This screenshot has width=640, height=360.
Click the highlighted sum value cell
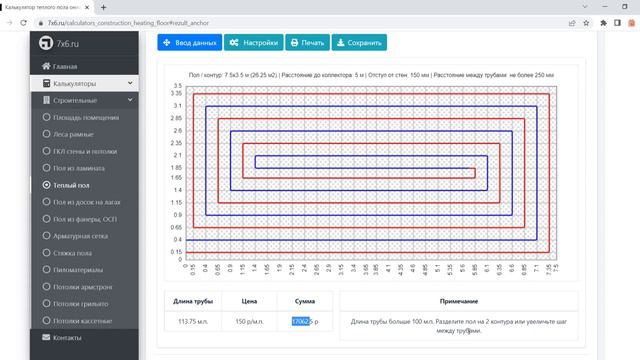[x=305, y=321]
